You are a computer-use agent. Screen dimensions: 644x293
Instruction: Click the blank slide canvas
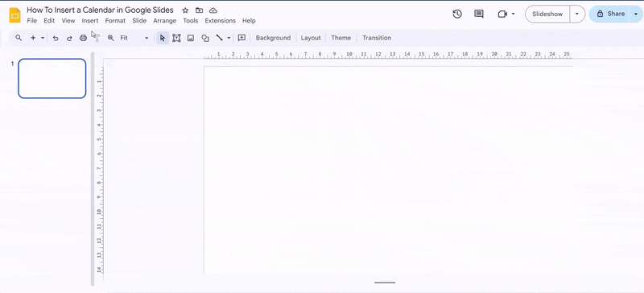point(388,169)
